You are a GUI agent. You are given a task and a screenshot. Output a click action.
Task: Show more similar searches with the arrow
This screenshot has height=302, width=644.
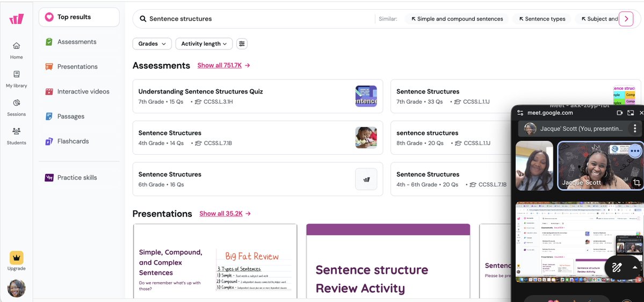[x=626, y=19]
